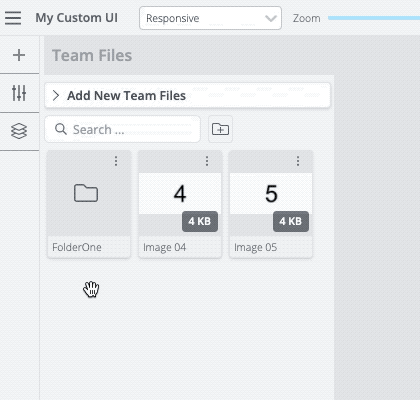Focus the Search input field
420x400 pixels.
[x=122, y=129]
